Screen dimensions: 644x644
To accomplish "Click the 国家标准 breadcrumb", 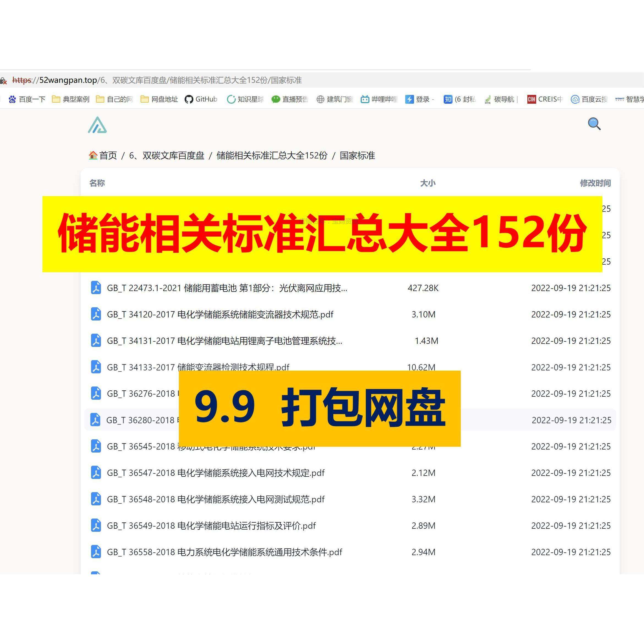I will coord(357,155).
